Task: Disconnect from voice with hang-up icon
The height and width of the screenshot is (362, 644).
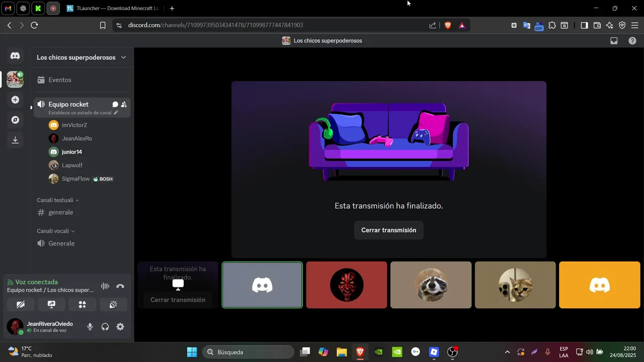Action: coord(120,286)
